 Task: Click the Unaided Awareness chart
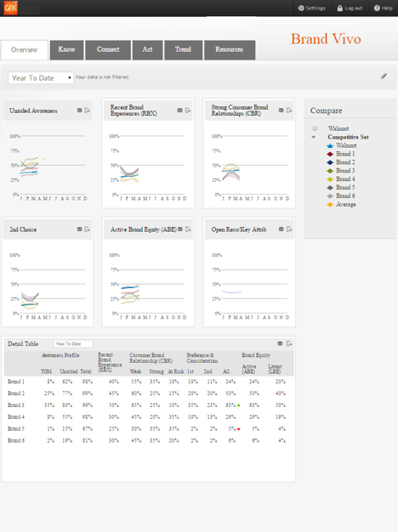[48, 166]
